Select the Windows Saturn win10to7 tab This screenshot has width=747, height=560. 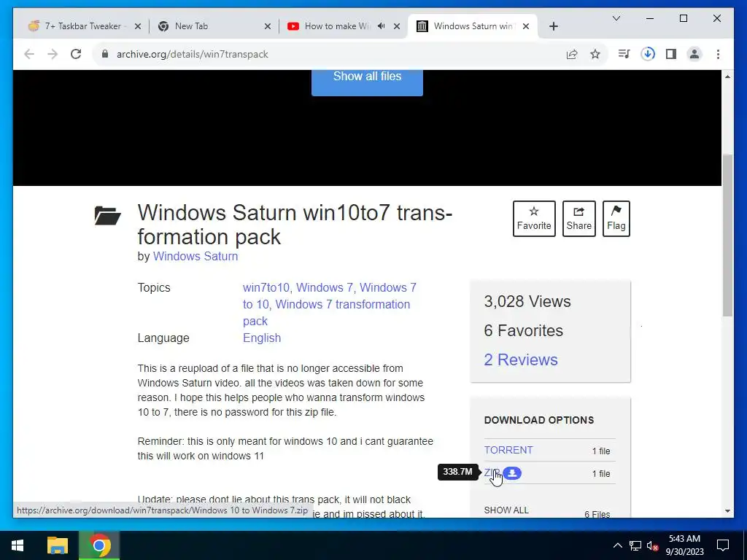[472, 26]
